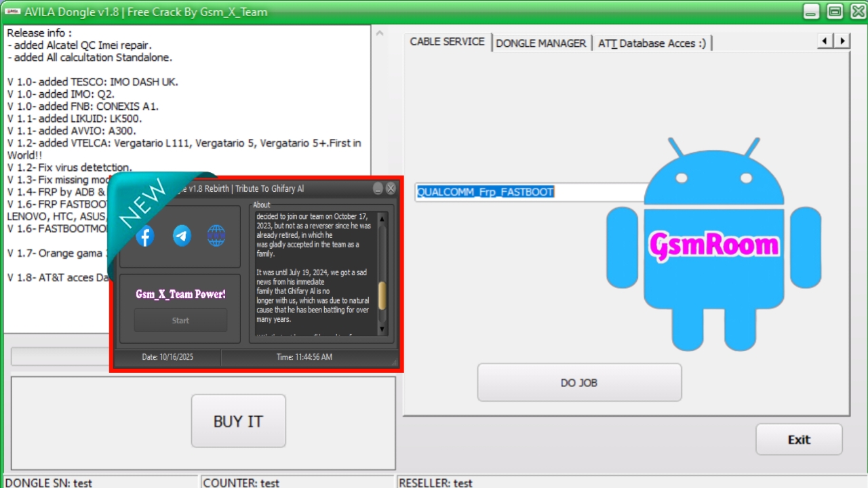
Task: Minimize the AVILA Dongle main window
Action: (811, 12)
